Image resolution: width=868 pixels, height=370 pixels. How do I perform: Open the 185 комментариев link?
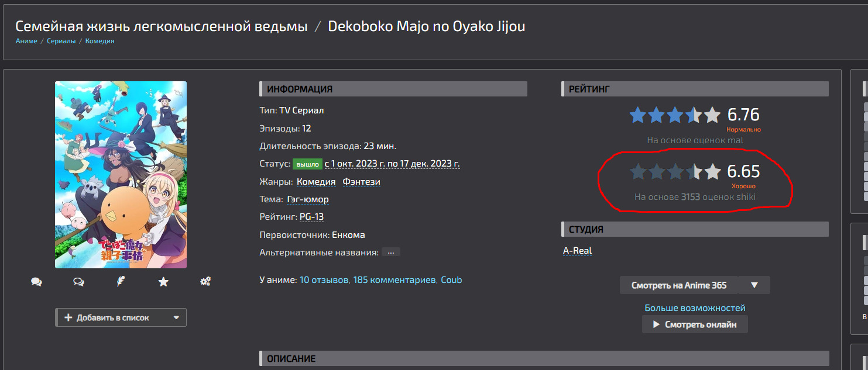pyautogui.click(x=395, y=280)
